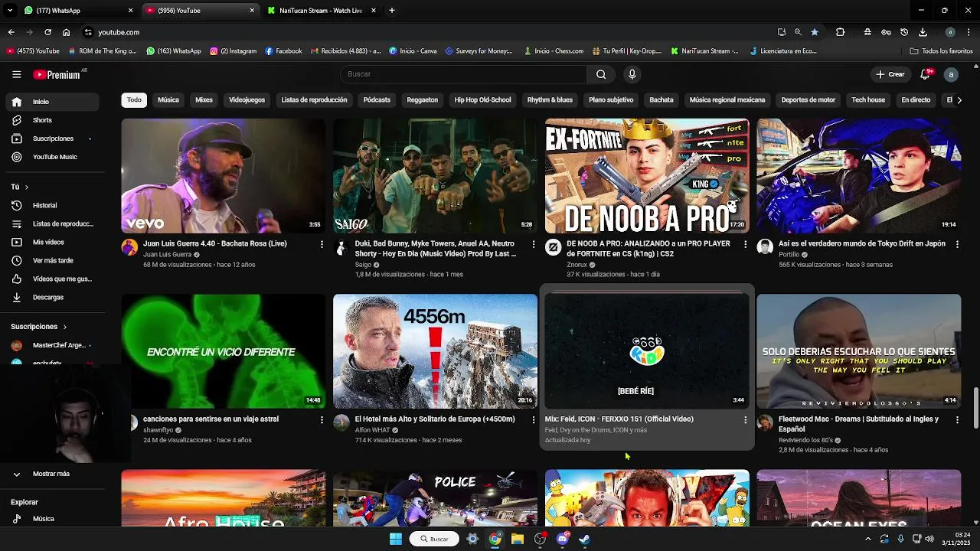The width and height of the screenshot is (980, 551).
Task: Click the YouTube search input field
Action: pos(463,74)
